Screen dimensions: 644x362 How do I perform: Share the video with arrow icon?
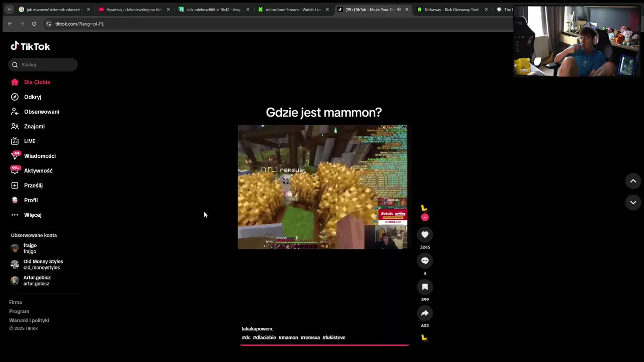(425, 313)
